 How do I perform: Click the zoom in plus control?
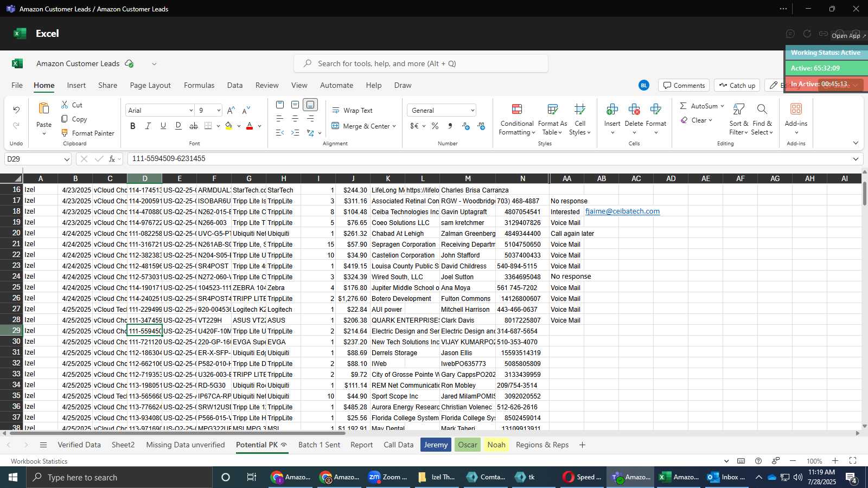click(x=835, y=461)
